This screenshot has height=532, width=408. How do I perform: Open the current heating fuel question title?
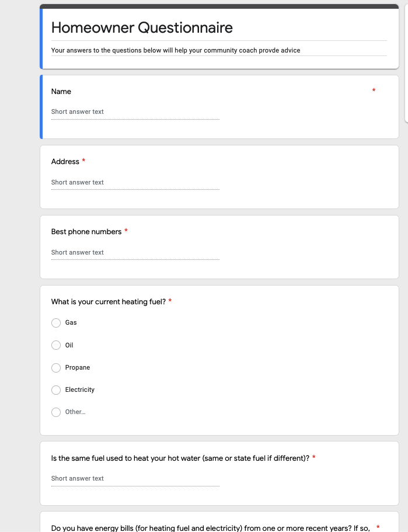pyautogui.click(x=109, y=302)
